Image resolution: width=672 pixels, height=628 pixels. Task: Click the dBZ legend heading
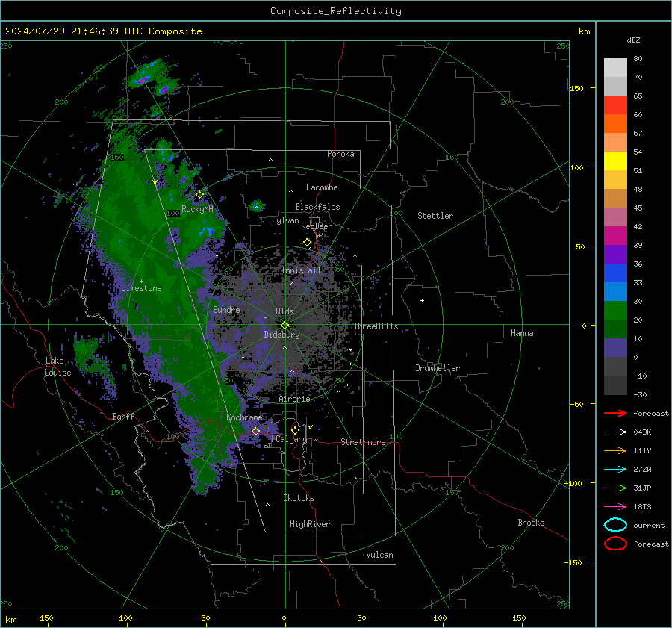pyautogui.click(x=633, y=40)
